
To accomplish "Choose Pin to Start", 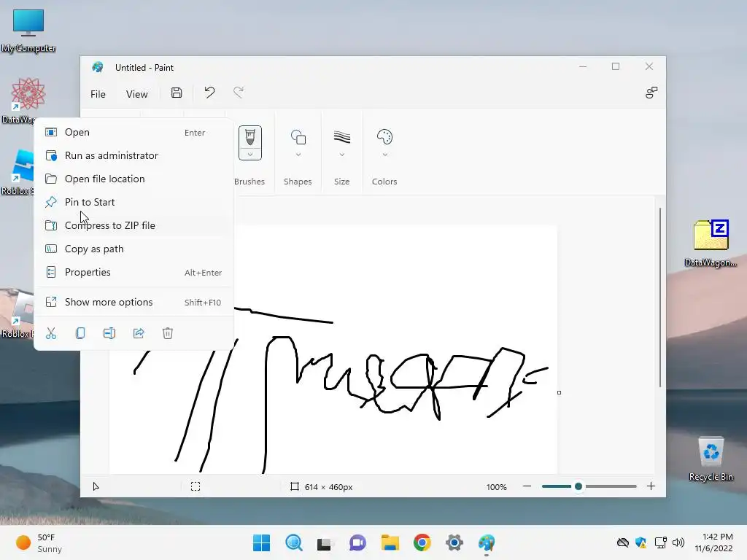I will [134, 203].
